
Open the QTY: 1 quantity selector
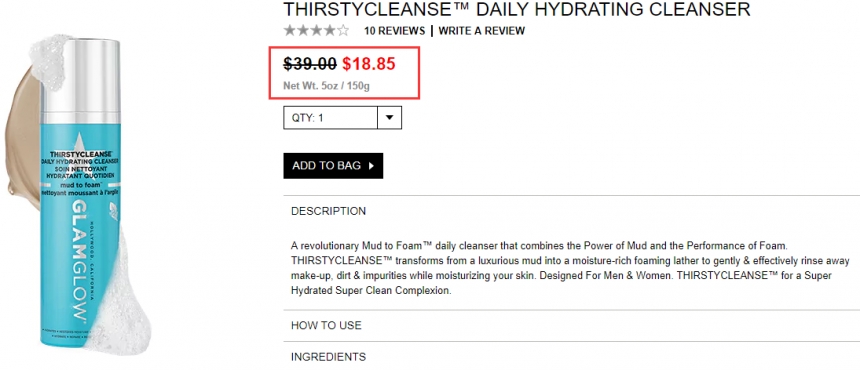342,118
